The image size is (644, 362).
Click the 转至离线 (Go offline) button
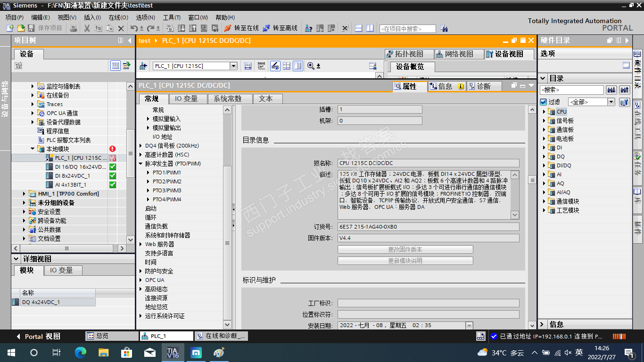pos(280,28)
